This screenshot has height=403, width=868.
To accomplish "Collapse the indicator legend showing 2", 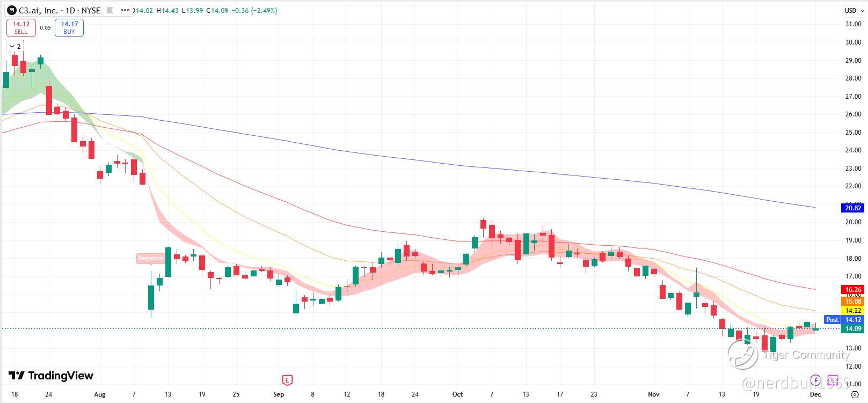I will (15, 47).
